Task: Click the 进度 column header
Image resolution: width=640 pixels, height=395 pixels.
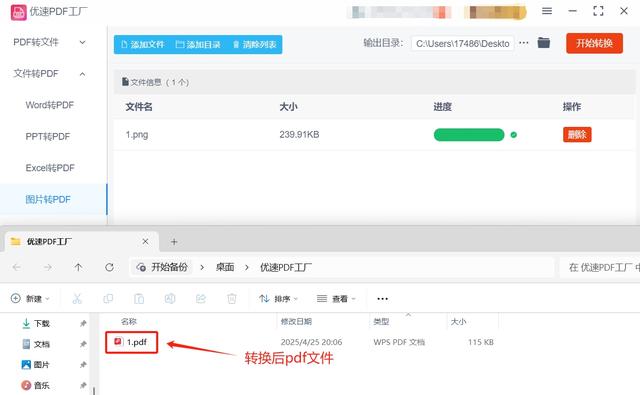Action: coord(442,107)
